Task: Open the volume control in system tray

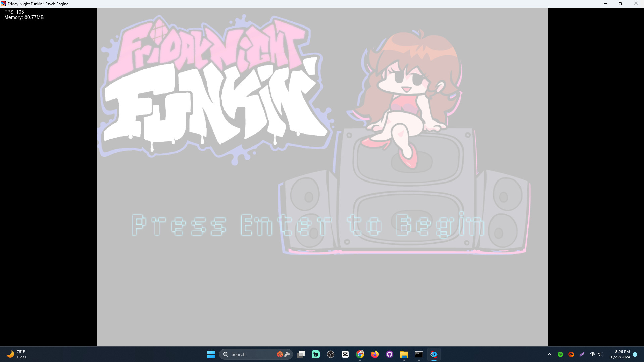Action: click(x=600, y=354)
